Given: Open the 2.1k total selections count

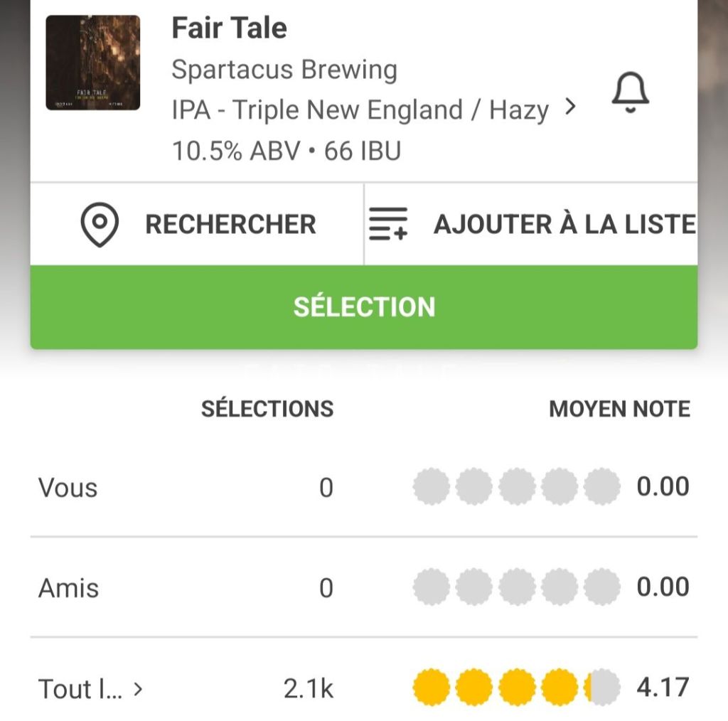Looking at the screenshot, I should click(309, 688).
